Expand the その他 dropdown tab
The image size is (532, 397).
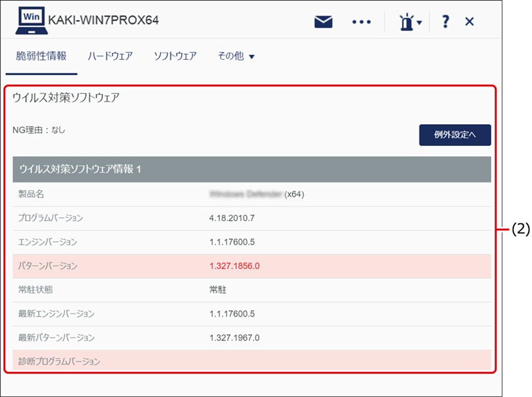click(x=236, y=56)
